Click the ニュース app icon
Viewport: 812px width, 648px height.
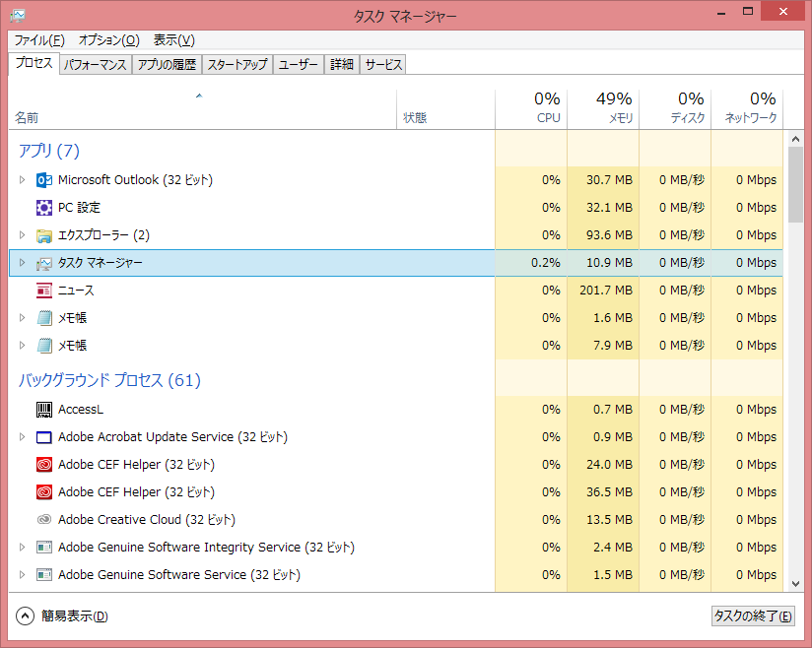coord(43,291)
